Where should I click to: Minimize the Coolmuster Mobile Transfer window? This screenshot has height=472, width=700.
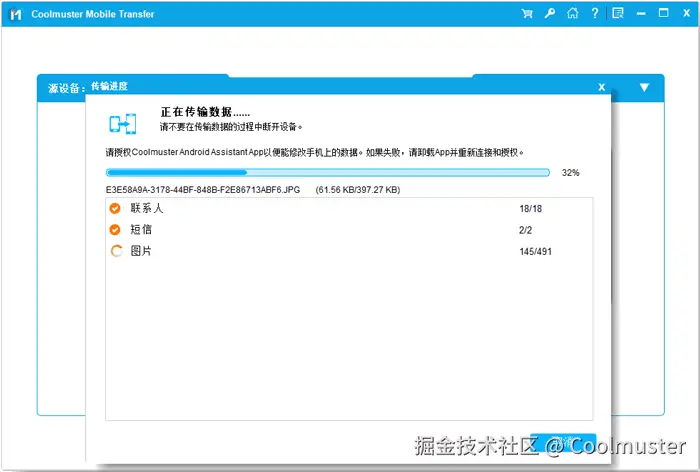[641, 14]
